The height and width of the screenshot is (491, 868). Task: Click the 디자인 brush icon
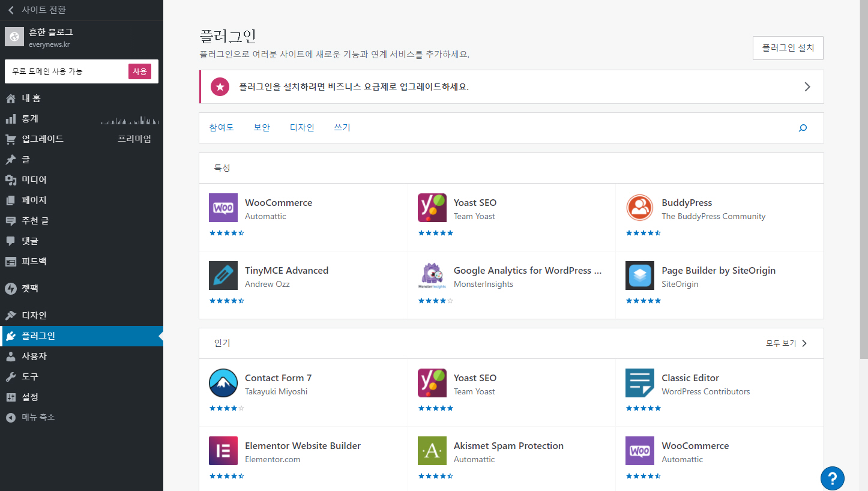tap(11, 316)
